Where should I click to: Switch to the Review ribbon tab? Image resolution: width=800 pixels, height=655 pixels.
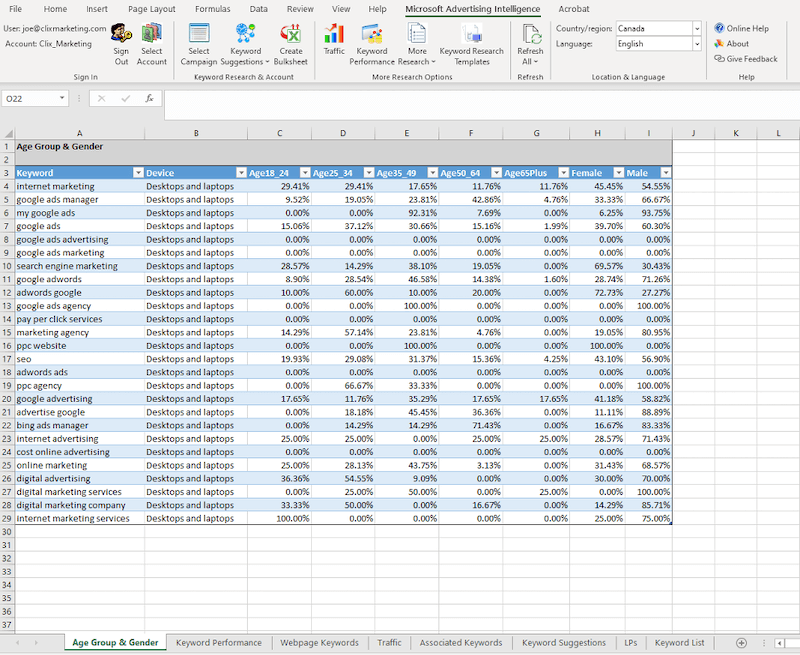300,9
